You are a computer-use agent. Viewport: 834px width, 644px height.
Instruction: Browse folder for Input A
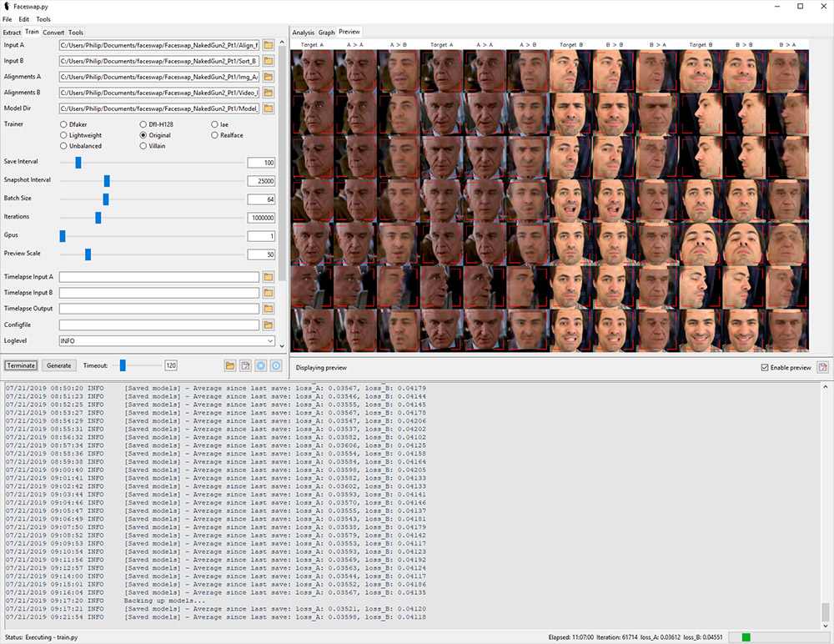[x=268, y=45]
